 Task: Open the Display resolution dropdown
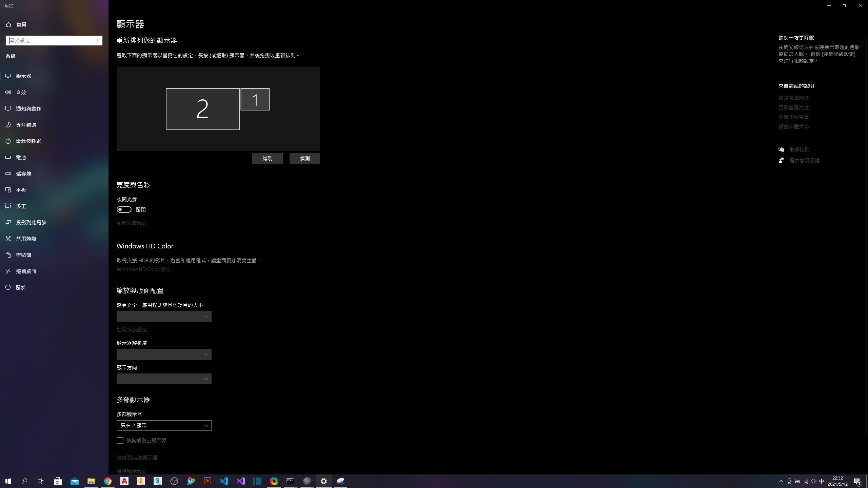coord(164,354)
